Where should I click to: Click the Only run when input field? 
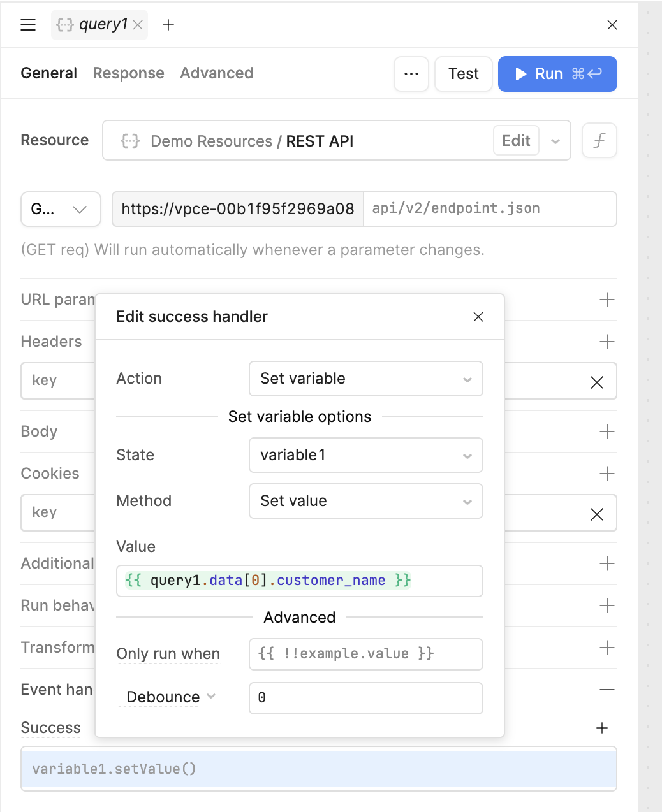365,654
